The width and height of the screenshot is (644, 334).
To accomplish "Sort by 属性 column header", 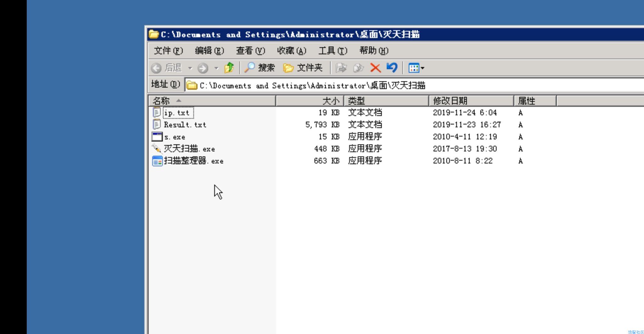I will pyautogui.click(x=535, y=101).
